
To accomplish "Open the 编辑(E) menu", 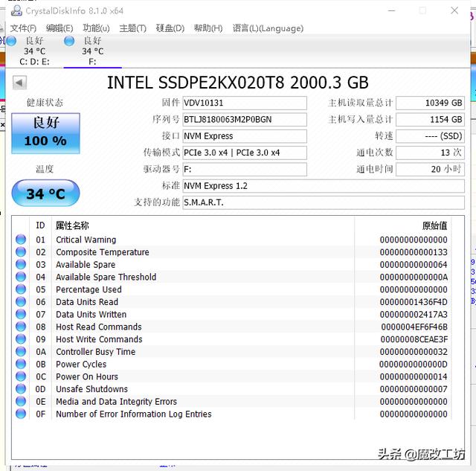I will click(59, 28).
